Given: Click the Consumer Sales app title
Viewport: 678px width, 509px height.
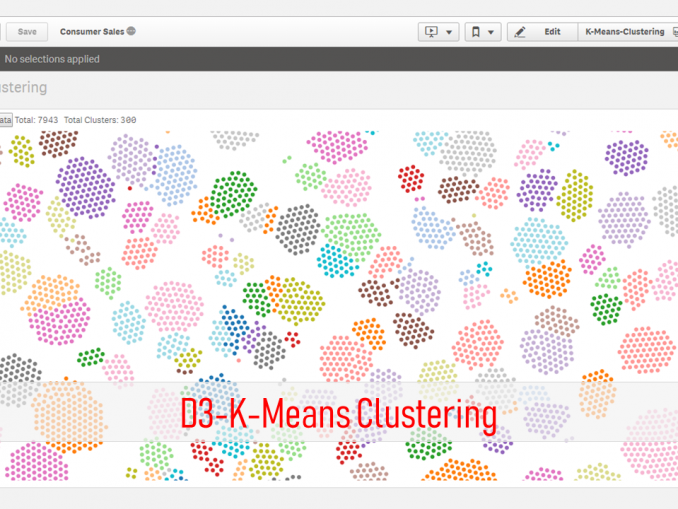Looking at the screenshot, I should pos(92,32).
